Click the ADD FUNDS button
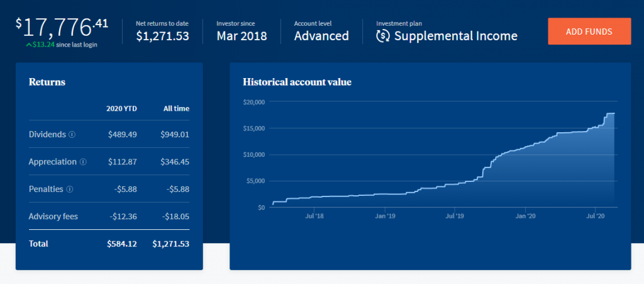 point(589,31)
